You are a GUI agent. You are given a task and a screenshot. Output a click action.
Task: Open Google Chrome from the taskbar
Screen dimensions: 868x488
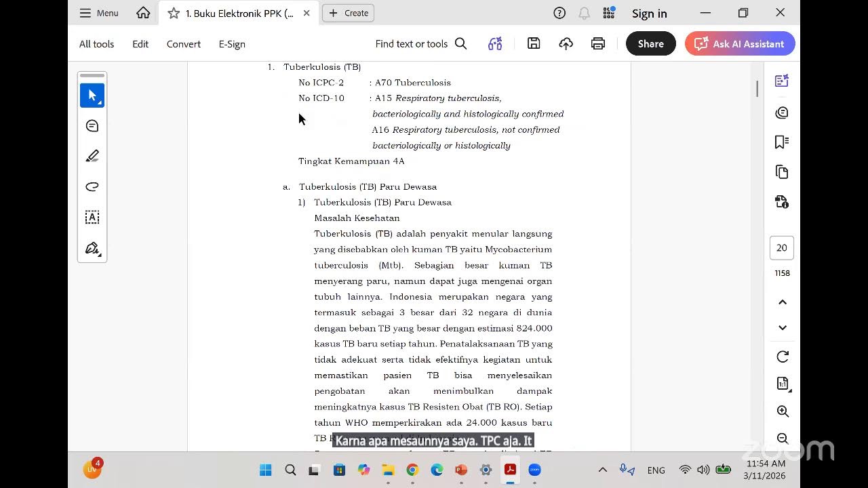point(412,470)
